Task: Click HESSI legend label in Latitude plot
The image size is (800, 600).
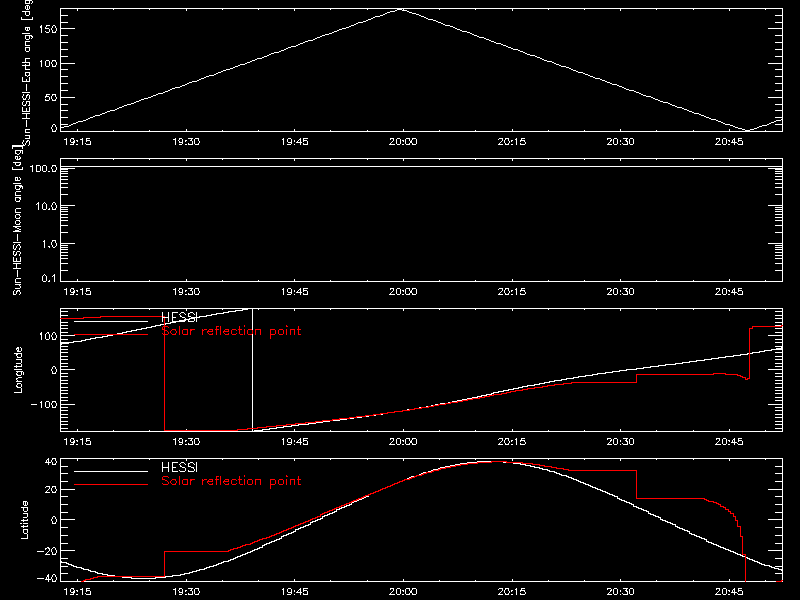Action: [180, 467]
